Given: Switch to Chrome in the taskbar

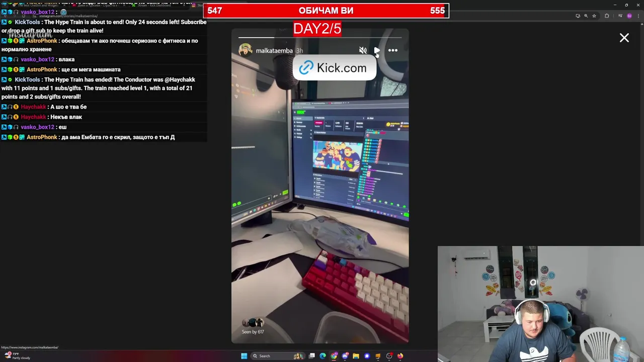Looking at the screenshot, I should click(x=334, y=356).
